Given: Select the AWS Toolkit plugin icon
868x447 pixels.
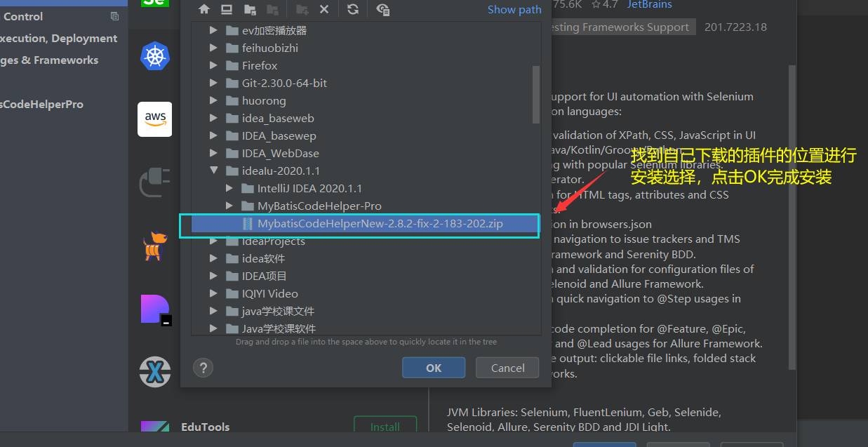Looking at the screenshot, I should (155, 119).
